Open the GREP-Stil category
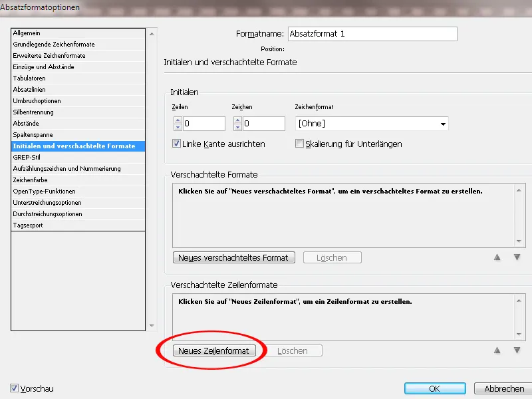 [x=78, y=158]
